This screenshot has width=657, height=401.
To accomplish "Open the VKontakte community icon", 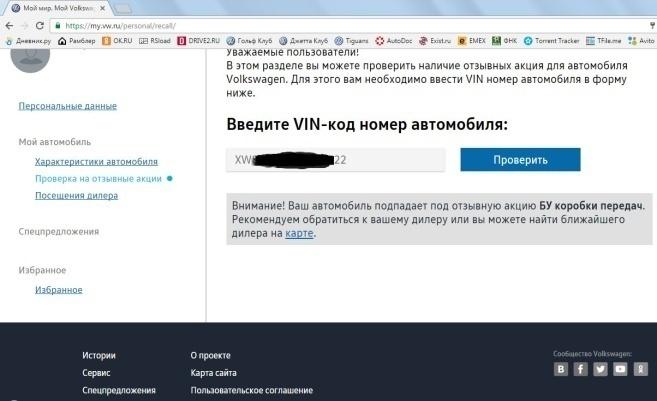I will coord(562,368).
